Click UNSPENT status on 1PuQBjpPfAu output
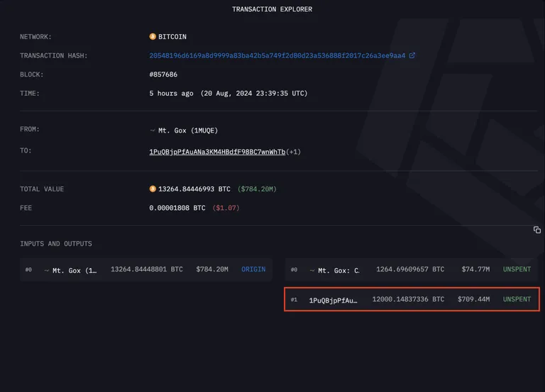This screenshot has width=545, height=392. click(x=517, y=299)
